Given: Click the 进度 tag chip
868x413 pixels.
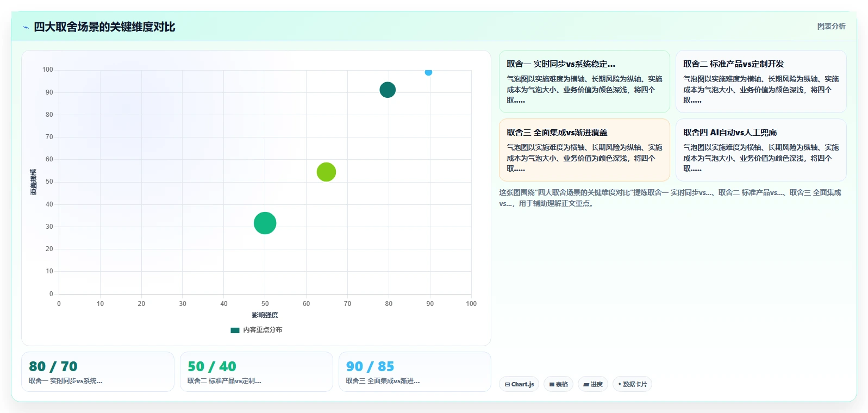Looking at the screenshot, I should click(593, 384).
